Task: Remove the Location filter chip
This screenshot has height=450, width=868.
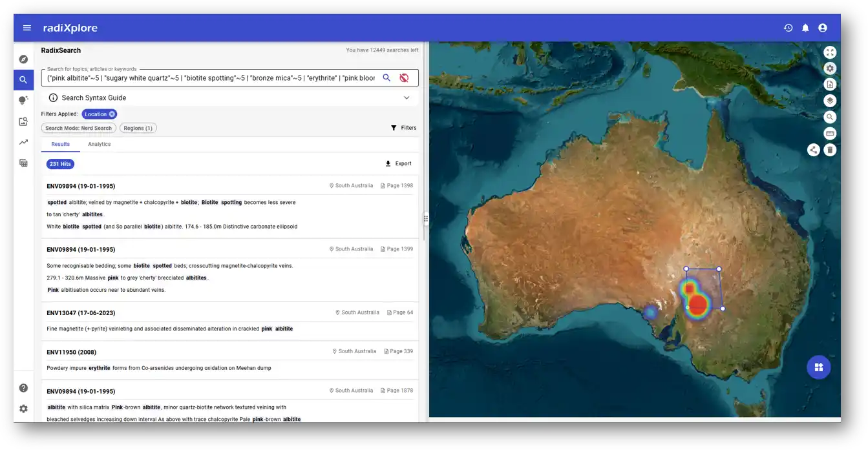Action: (x=112, y=114)
